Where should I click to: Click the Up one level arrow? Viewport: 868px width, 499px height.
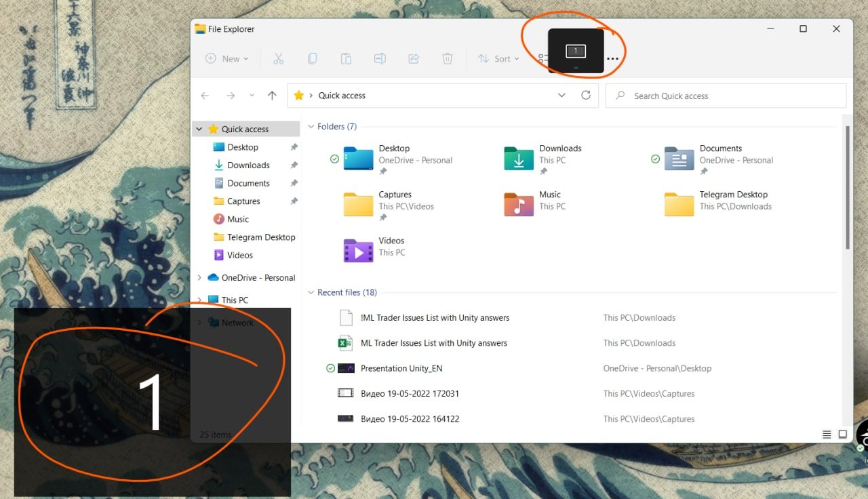pyautogui.click(x=272, y=96)
